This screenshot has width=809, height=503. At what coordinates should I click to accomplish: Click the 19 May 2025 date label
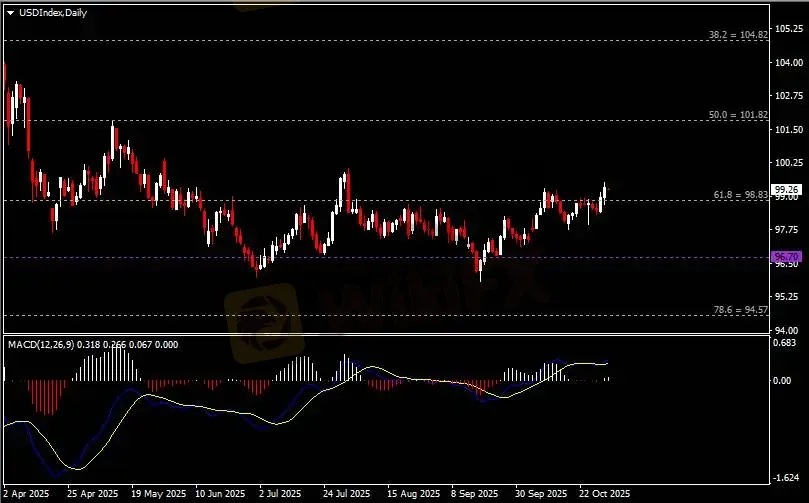(158, 493)
